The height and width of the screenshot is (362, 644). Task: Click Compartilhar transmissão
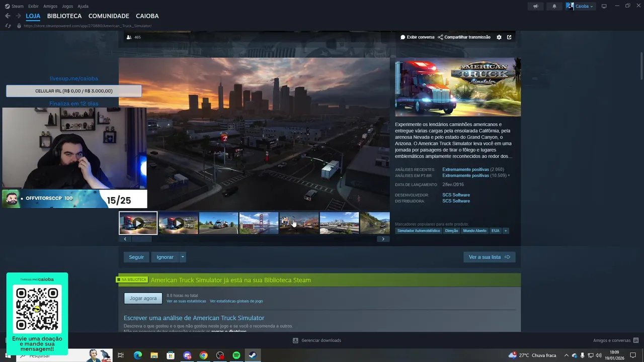464,37
